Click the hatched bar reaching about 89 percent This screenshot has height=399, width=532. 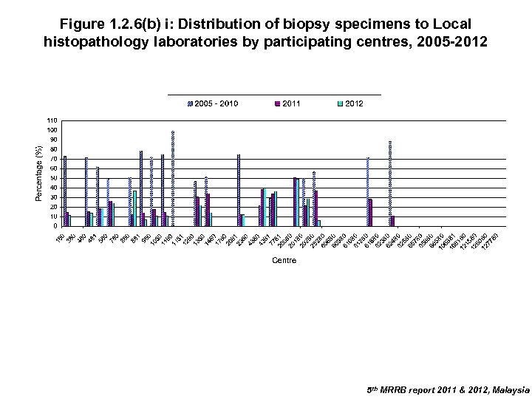tap(390, 183)
